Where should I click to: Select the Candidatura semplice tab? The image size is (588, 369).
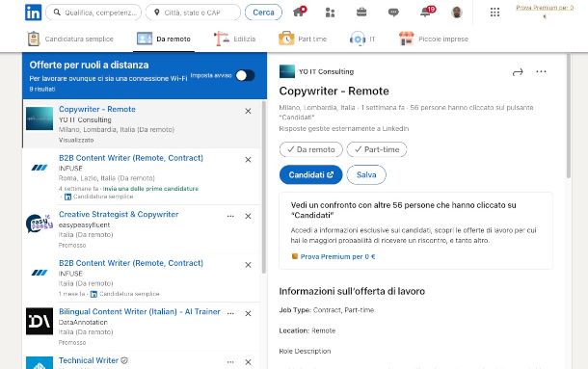(x=70, y=39)
